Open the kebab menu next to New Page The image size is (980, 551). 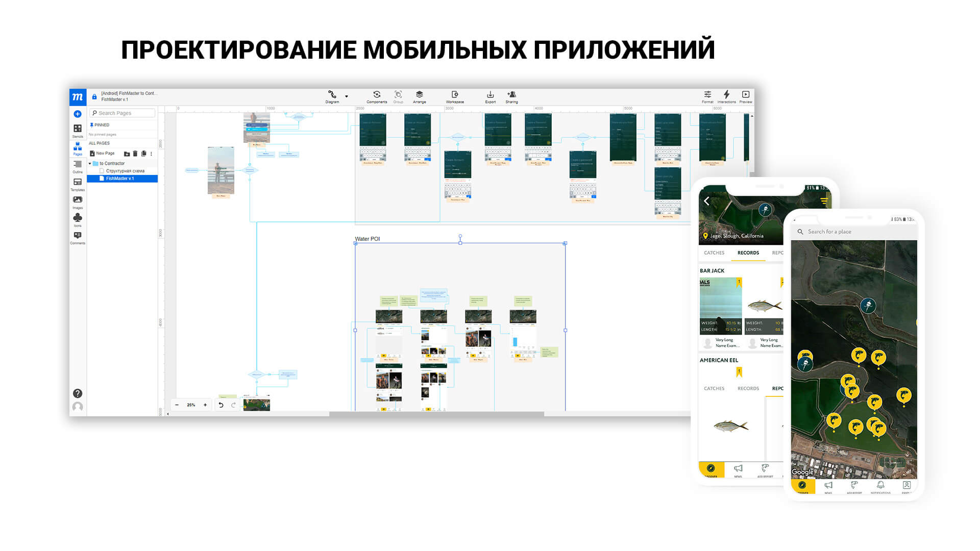click(151, 153)
